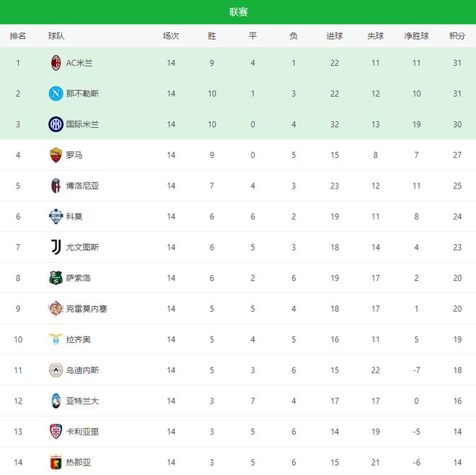Click the 克雷莫内塞 club crest icon
476x475 pixels.
tap(56, 309)
